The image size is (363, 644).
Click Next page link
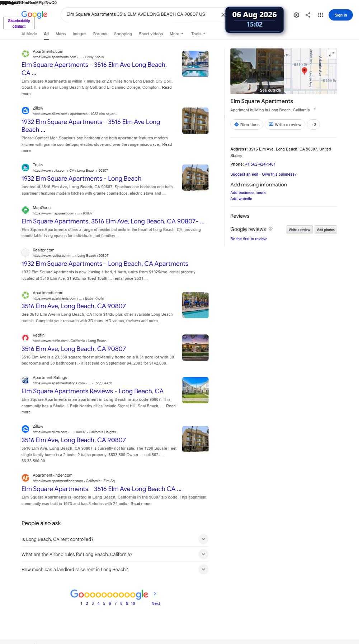(156, 603)
